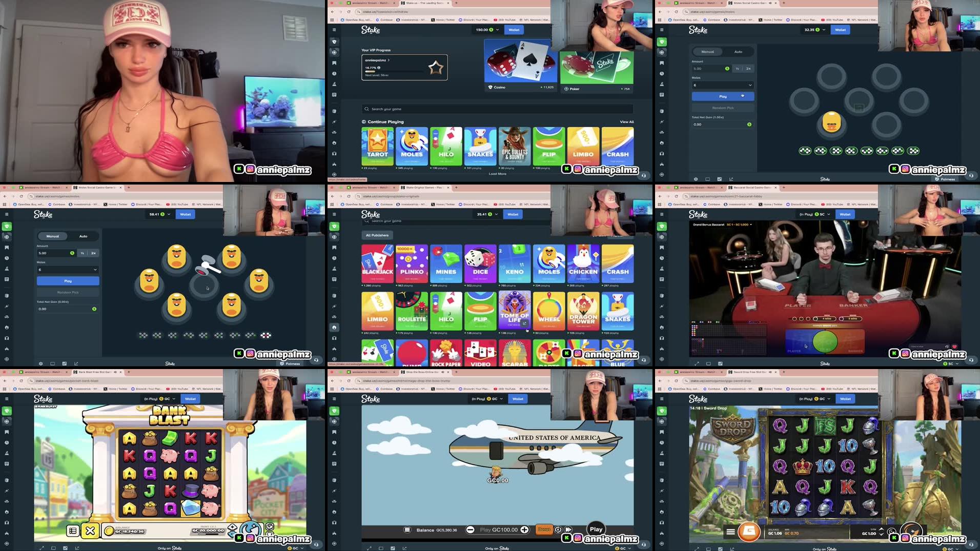Click Amount field in 58.41 balance Moles game
The width and height of the screenshot is (980, 551).
click(x=56, y=253)
